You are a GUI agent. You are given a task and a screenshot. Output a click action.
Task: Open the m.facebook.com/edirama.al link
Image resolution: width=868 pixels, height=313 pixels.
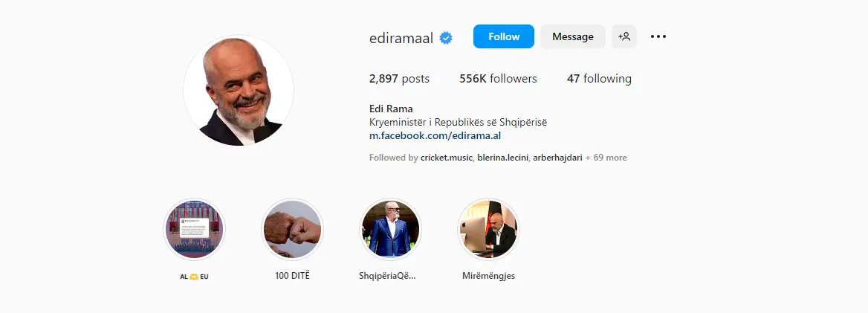pyautogui.click(x=435, y=136)
